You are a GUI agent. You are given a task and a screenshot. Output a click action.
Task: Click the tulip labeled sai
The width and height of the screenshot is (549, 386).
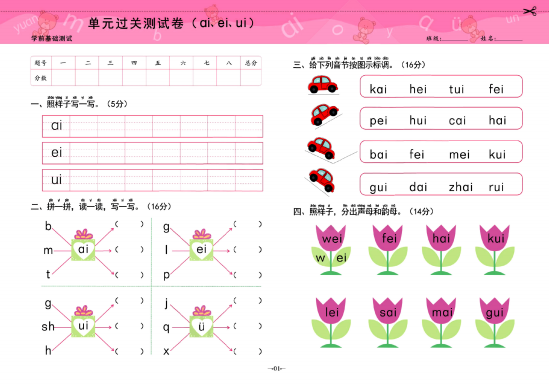388,323
